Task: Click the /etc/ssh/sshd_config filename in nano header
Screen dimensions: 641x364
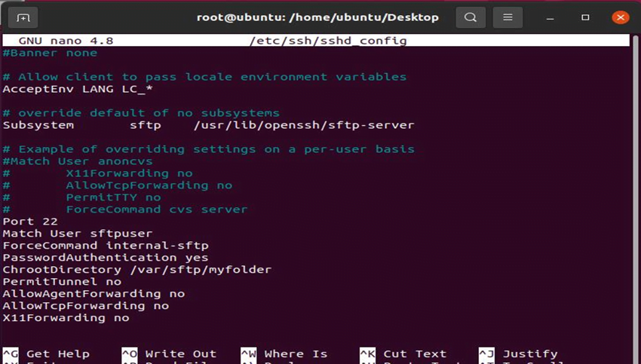Action: 328,41
